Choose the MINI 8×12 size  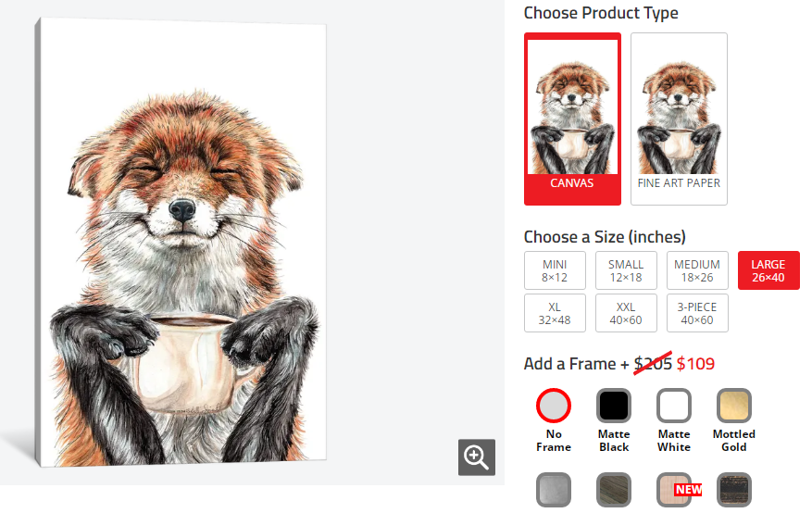(555, 270)
